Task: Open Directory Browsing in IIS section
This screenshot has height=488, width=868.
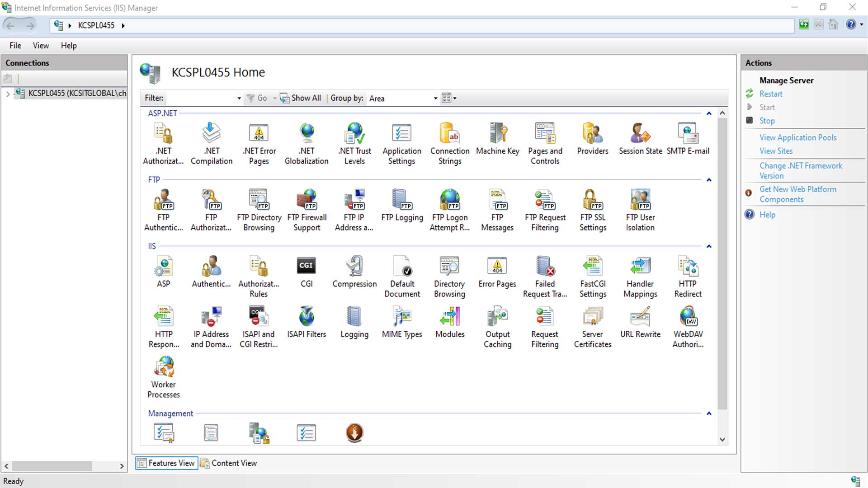Action: coord(449,277)
